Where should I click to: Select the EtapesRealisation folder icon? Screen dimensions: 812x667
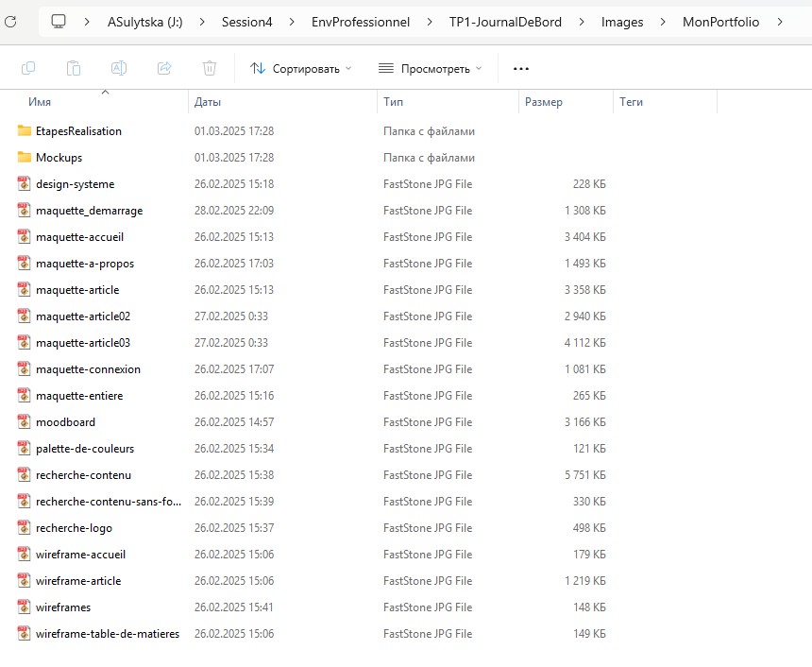[25, 131]
